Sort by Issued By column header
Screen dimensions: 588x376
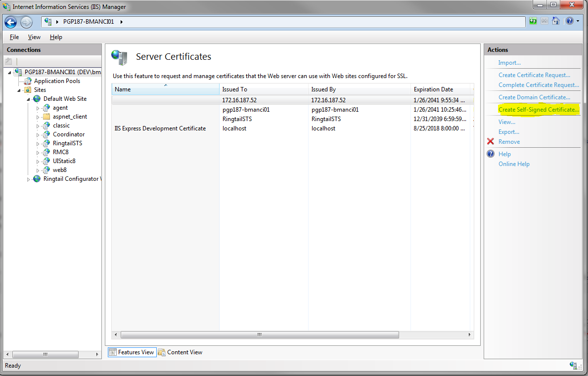click(359, 89)
